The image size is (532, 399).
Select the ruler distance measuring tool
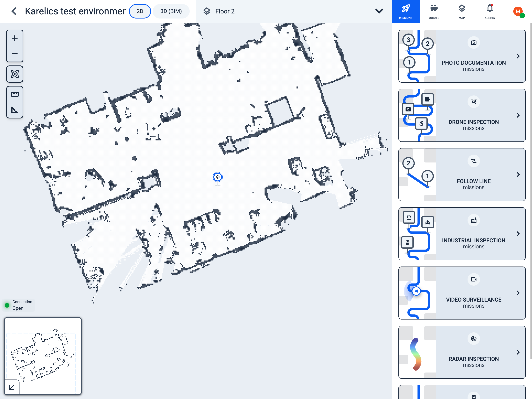[x=15, y=94]
